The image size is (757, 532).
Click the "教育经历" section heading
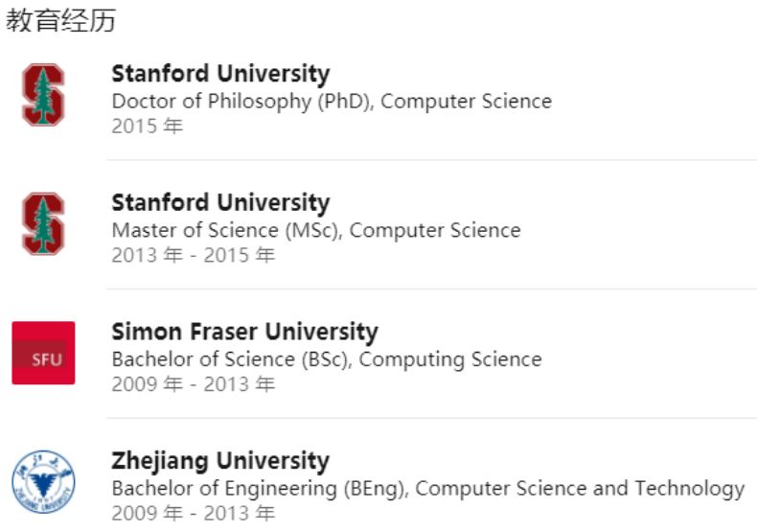(x=60, y=21)
